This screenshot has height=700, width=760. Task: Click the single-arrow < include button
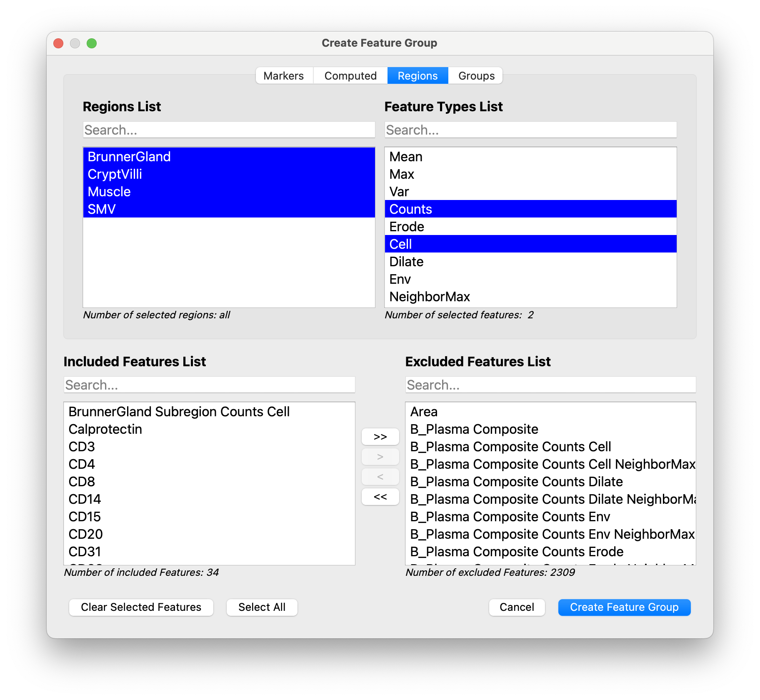coord(380,477)
